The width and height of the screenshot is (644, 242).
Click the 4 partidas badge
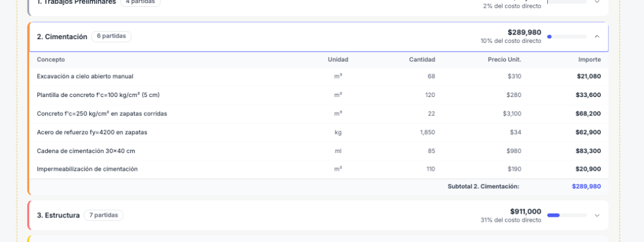[140, 2]
